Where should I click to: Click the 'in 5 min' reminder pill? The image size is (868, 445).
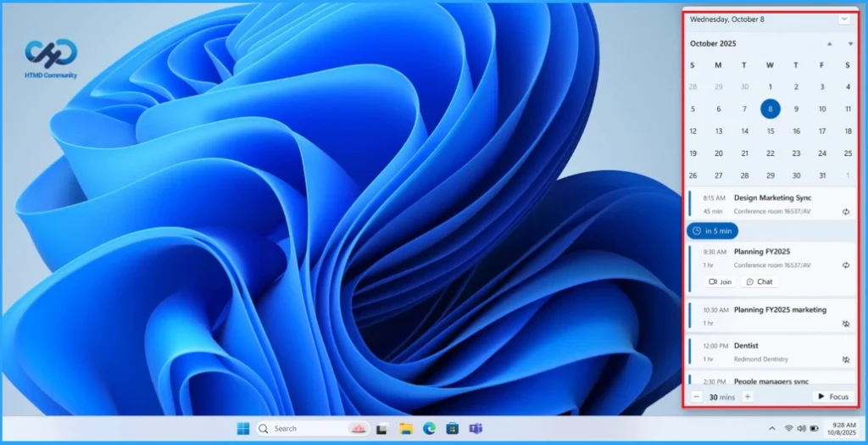(712, 231)
